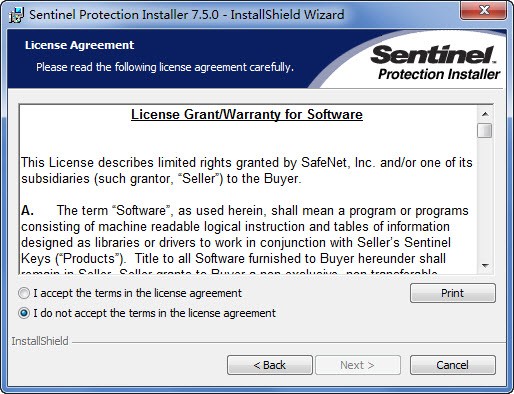The image size is (514, 394).
Task: Click the license text scrollbar thumb
Action: pyautogui.click(x=485, y=130)
